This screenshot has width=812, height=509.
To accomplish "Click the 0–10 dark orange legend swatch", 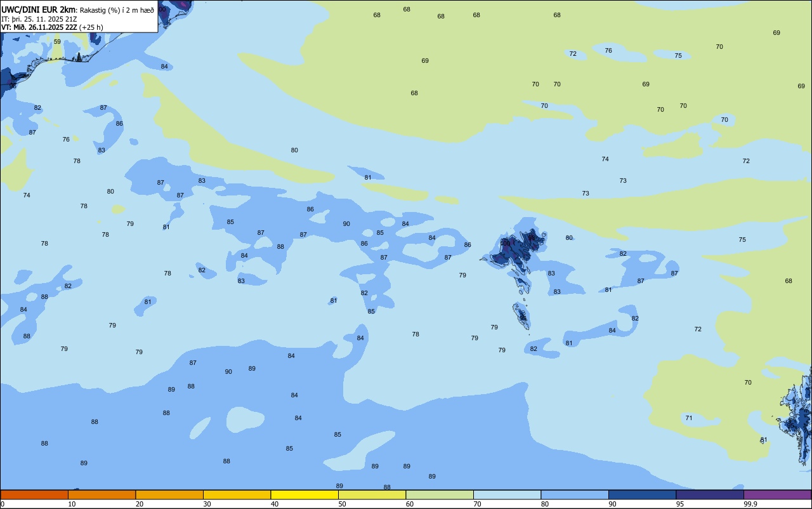I will click(34, 494).
